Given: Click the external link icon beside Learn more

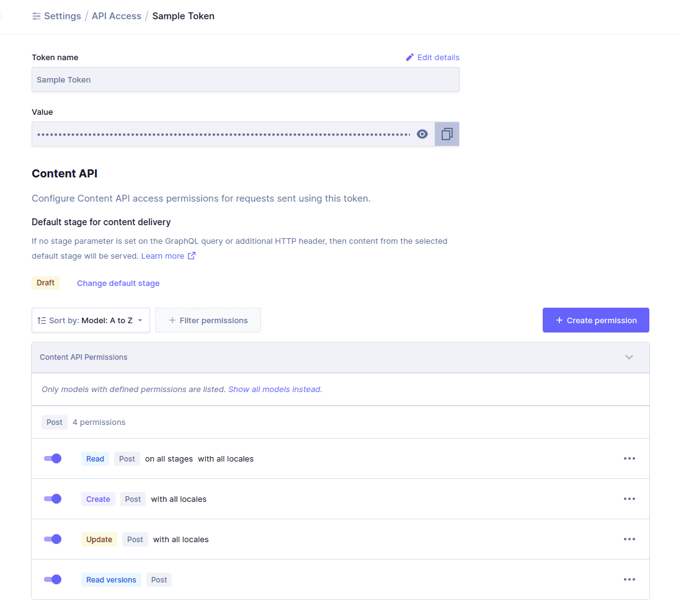Looking at the screenshot, I should tap(192, 256).
